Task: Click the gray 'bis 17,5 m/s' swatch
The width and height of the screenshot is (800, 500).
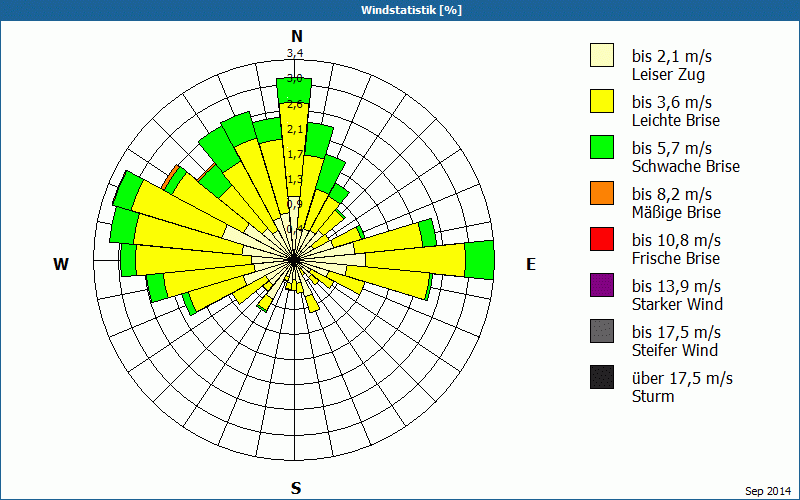Action: coord(602,331)
